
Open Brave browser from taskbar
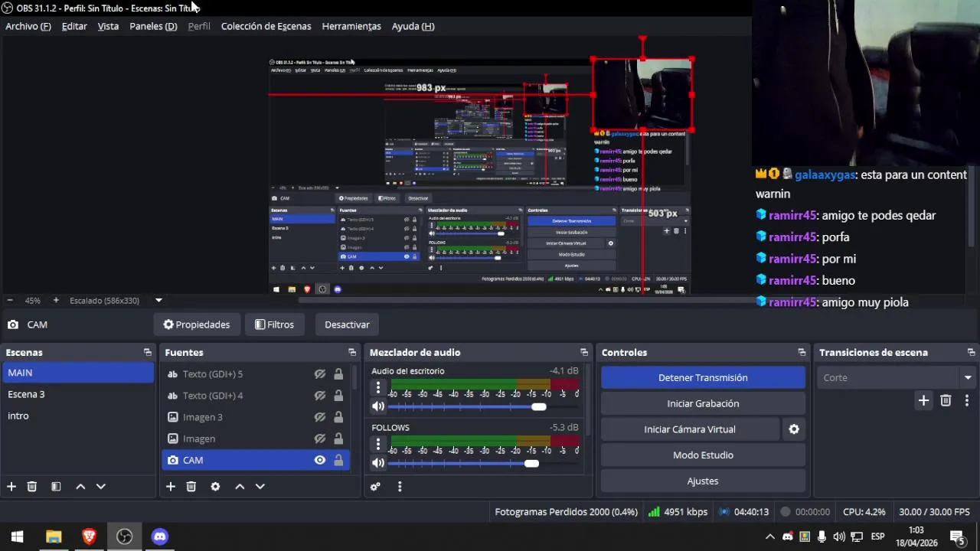click(x=89, y=536)
